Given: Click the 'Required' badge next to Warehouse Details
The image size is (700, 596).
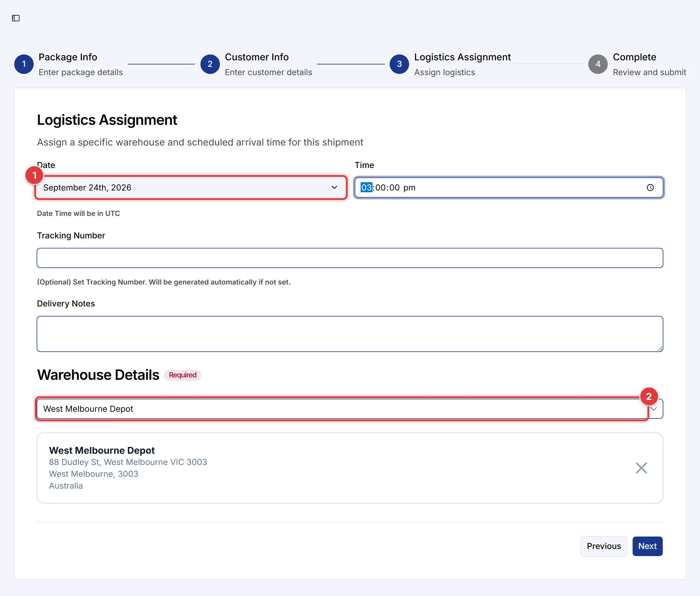Looking at the screenshot, I should [x=183, y=375].
